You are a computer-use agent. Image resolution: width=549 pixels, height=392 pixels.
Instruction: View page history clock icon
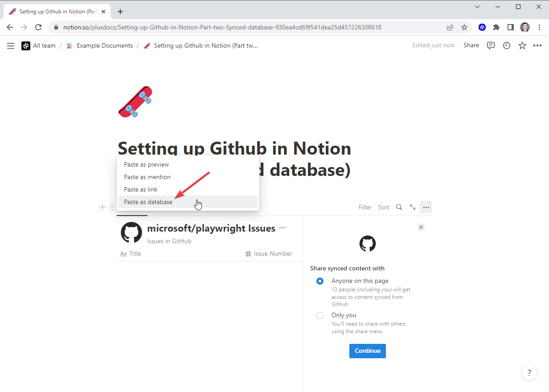click(x=507, y=45)
